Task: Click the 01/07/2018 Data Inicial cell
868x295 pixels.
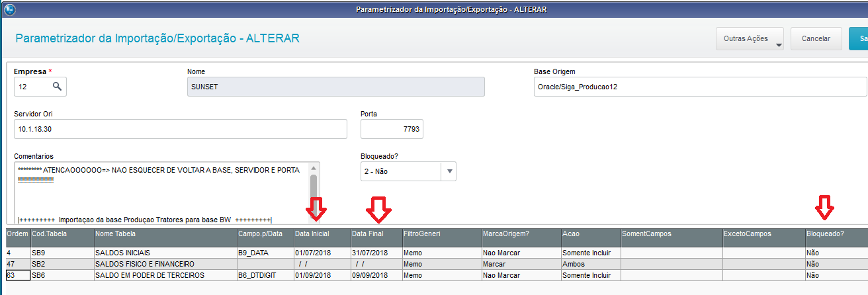Action: 322,253
